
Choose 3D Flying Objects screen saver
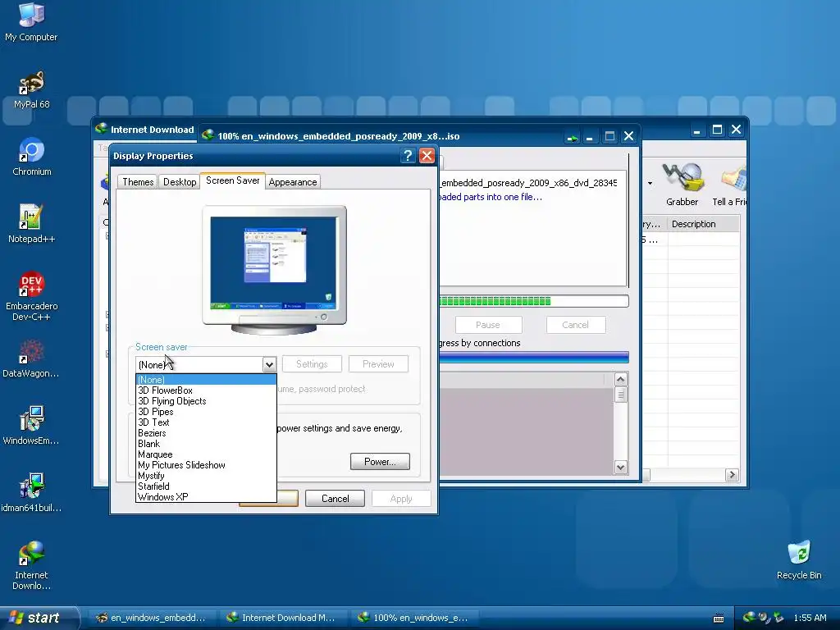point(206,400)
